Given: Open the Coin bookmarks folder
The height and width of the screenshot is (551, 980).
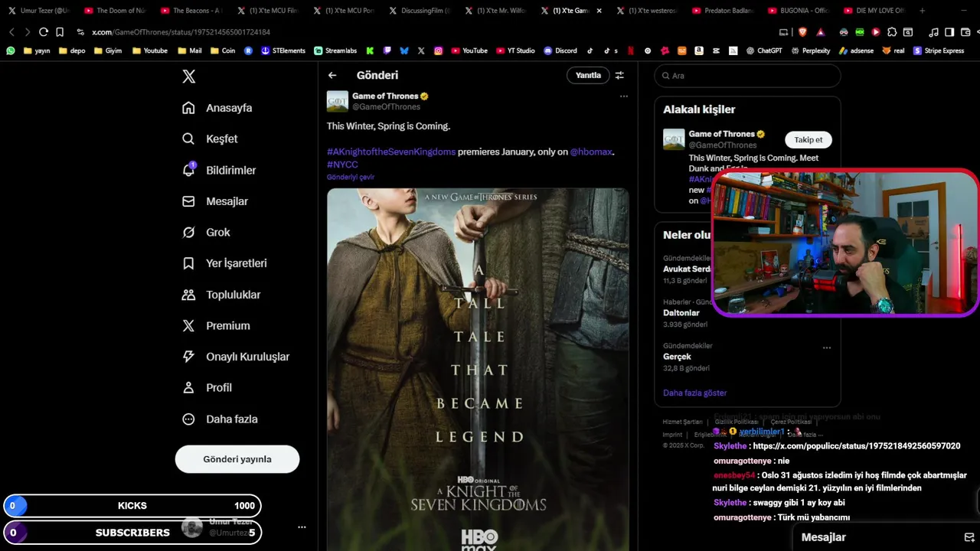Looking at the screenshot, I should 223,51.
